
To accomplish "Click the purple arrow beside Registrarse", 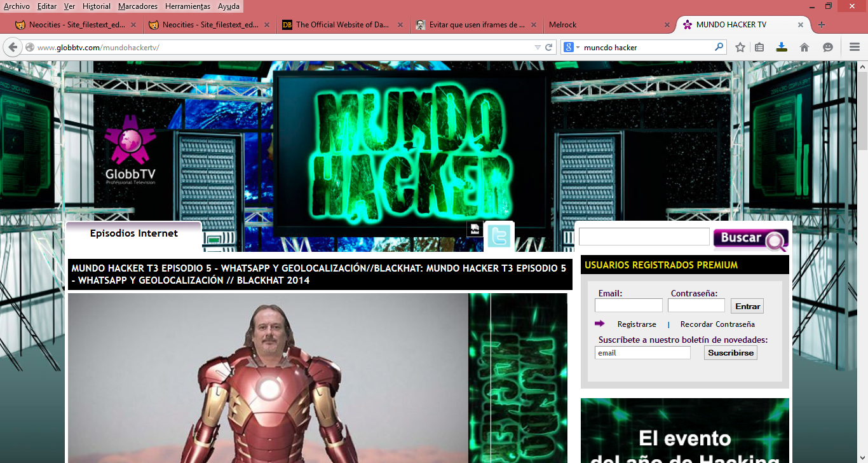I will (x=600, y=324).
